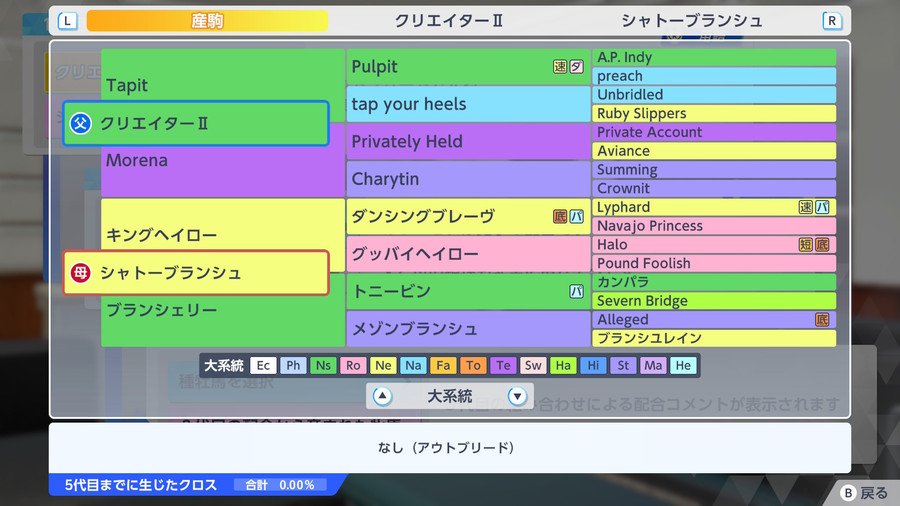Image resolution: width=900 pixels, height=506 pixels.
Task: Click the Ne lineage swatch
Action: (383, 365)
